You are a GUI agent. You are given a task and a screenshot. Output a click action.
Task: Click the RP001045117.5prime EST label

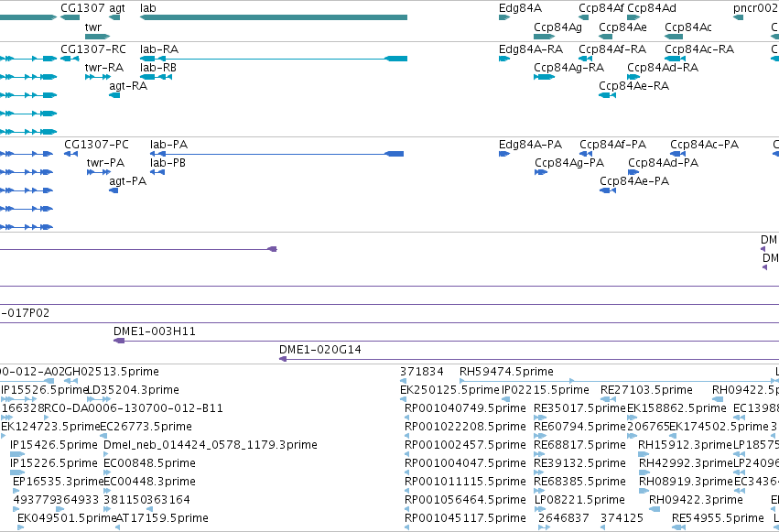pos(465,518)
